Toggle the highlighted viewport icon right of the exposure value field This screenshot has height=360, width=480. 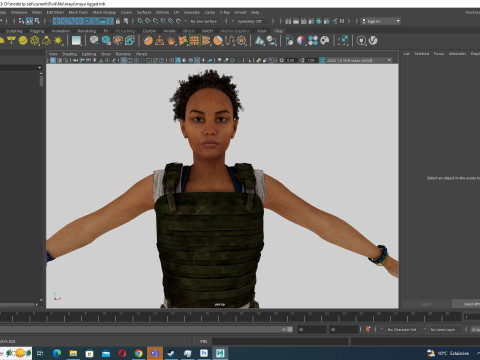point(322,60)
